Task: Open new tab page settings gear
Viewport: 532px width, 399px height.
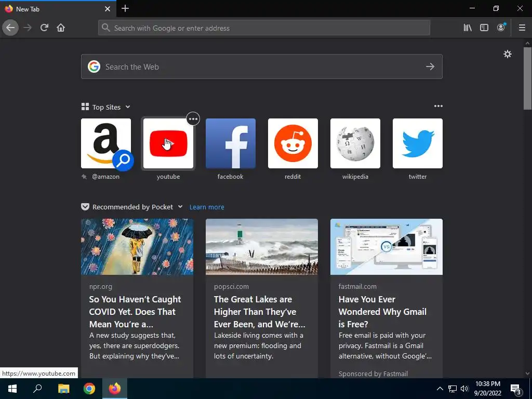Action: coord(508,54)
